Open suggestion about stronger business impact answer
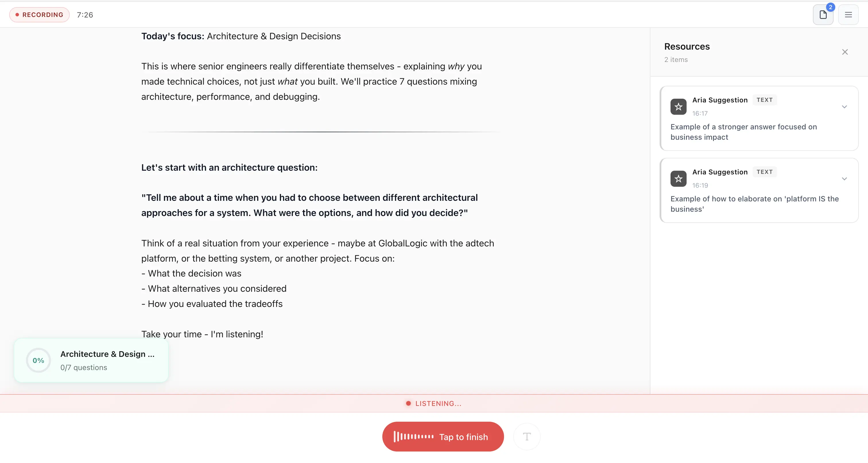The image size is (868, 463). pyautogui.click(x=743, y=132)
